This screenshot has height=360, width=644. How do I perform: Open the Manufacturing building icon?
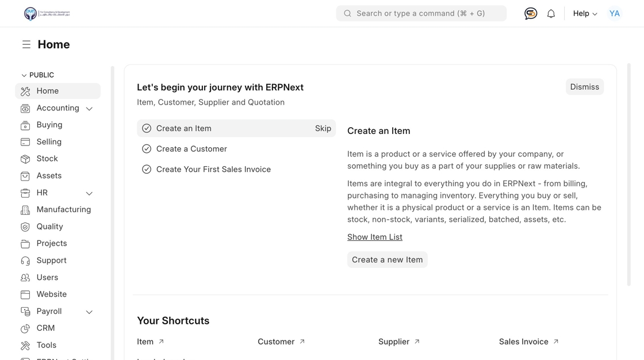[25, 210]
